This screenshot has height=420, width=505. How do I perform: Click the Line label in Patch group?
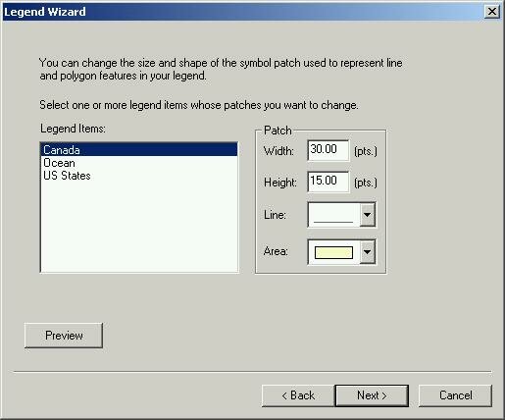pyautogui.click(x=275, y=215)
